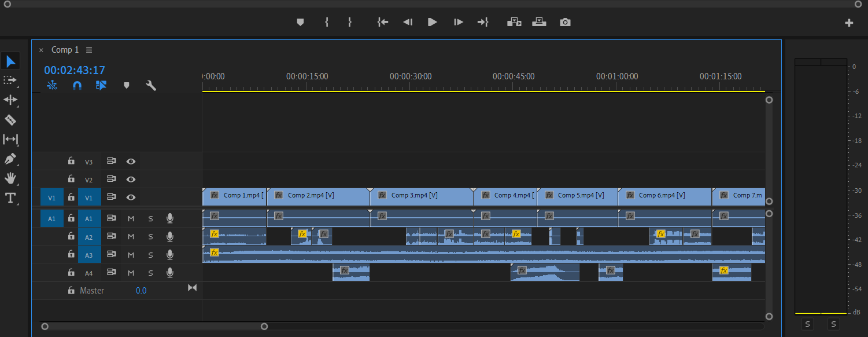Viewport: 868px width, 337px height.
Task: Toggle track targeting for A2
Action: [89, 237]
